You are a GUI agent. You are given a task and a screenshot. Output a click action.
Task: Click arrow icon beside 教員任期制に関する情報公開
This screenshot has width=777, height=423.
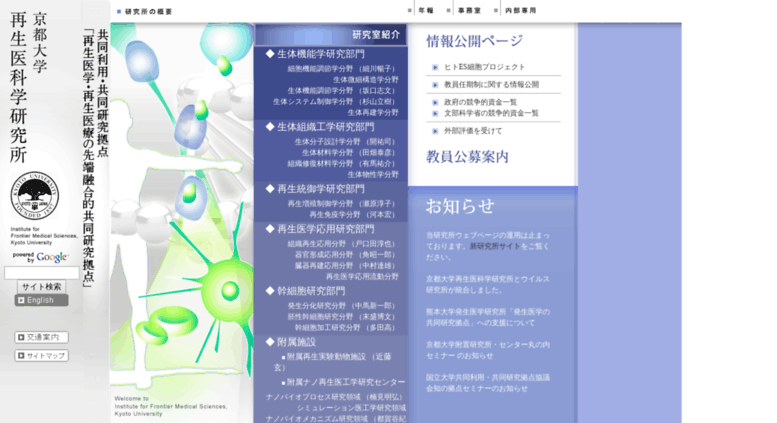(x=435, y=85)
